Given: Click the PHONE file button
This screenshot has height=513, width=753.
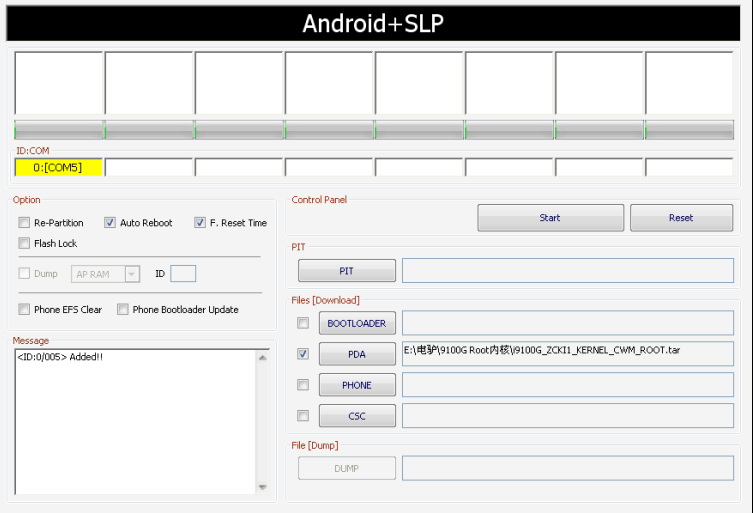Looking at the screenshot, I should pos(357,385).
